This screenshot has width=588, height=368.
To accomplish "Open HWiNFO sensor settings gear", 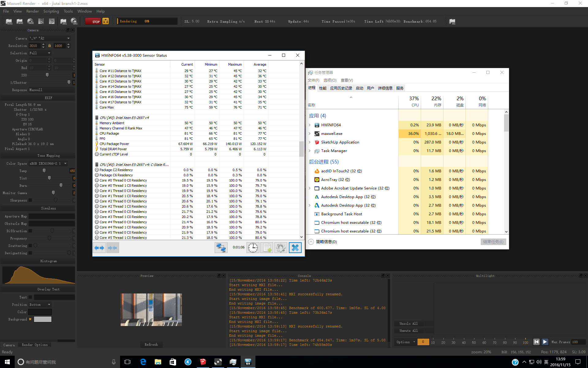I will 281,247.
